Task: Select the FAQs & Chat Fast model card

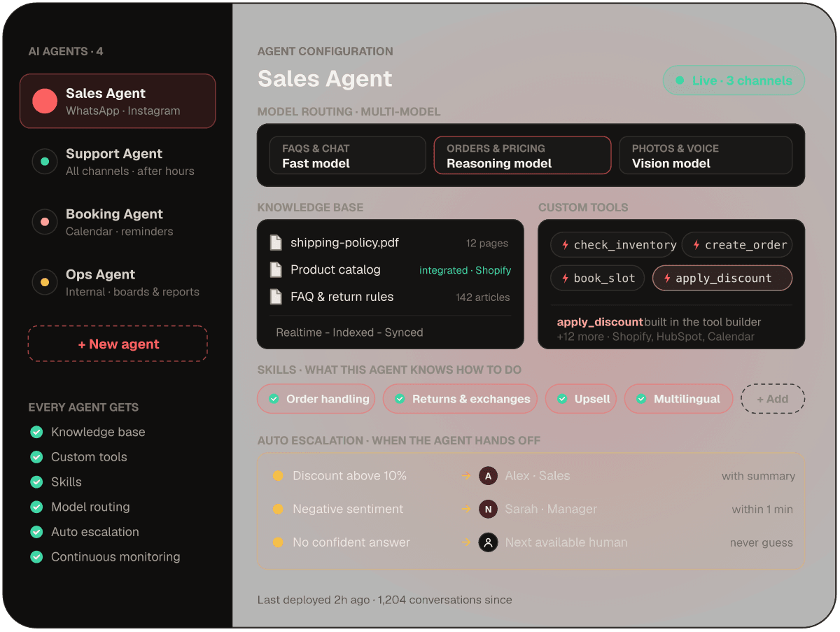Action: 347,155
